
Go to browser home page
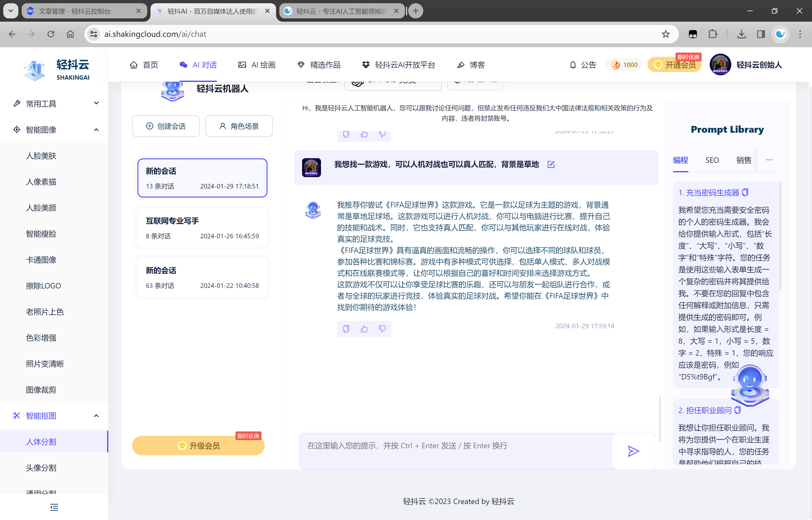pyautogui.click(x=70, y=34)
